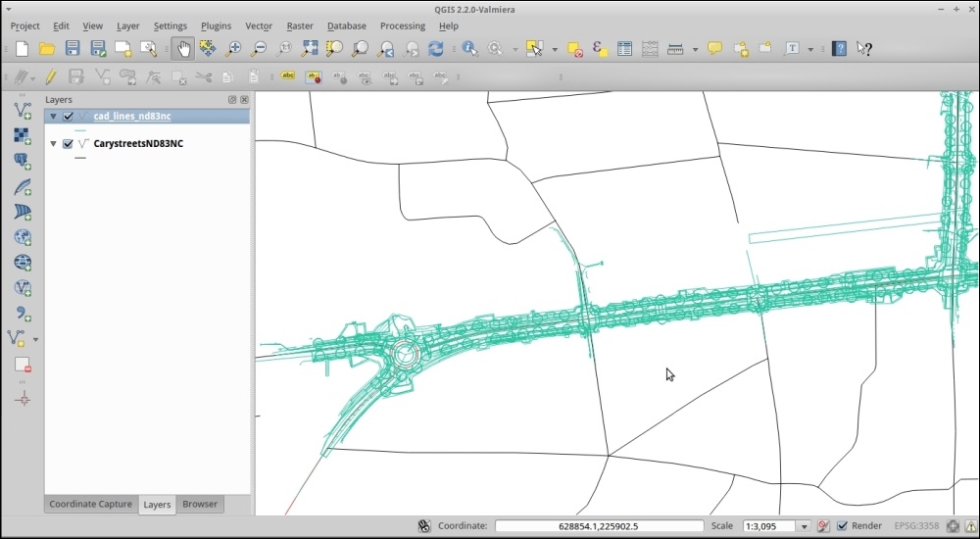Image resolution: width=980 pixels, height=539 pixels.
Task: Click the Add Raster Layer icon
Action: (x=23, y=135)
